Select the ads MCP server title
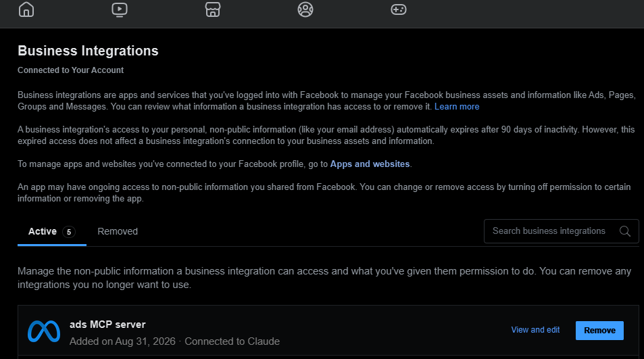 [x=107, y=325]
